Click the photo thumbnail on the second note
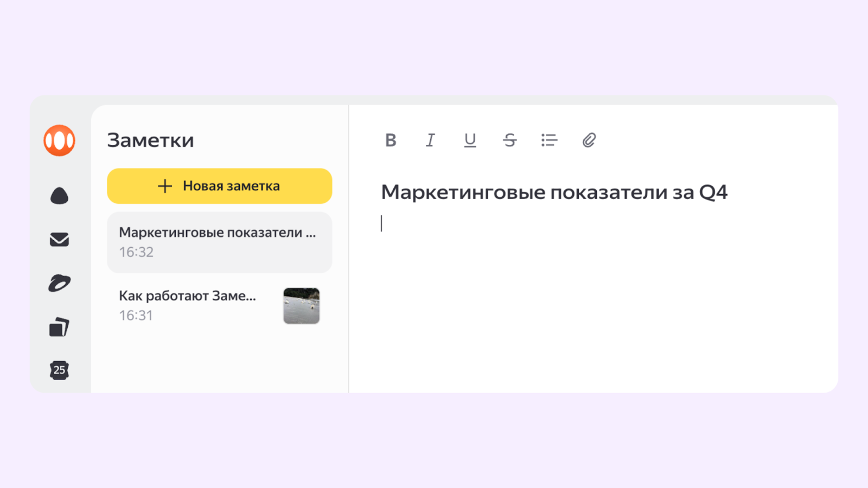Image resolution: width=868 pixels, height=488 pixels. pyautogui.click(x=301, y=305)
